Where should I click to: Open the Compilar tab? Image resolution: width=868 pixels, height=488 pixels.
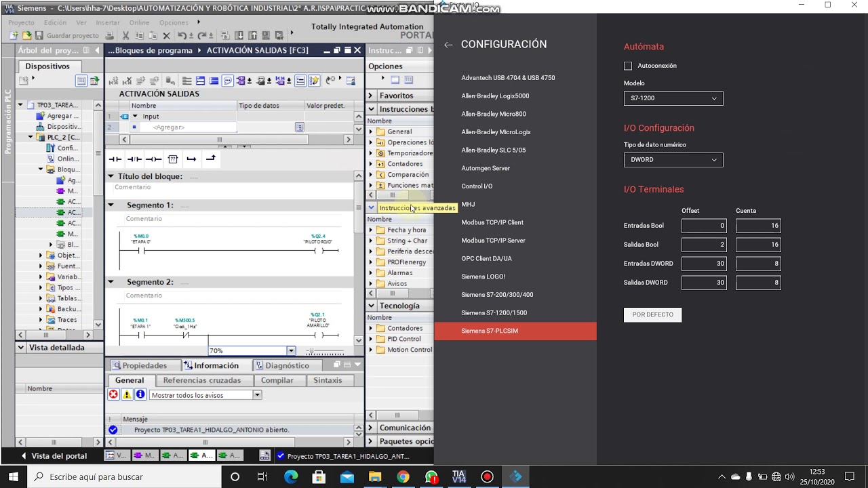pyautogui.click(x=277, y=380)
